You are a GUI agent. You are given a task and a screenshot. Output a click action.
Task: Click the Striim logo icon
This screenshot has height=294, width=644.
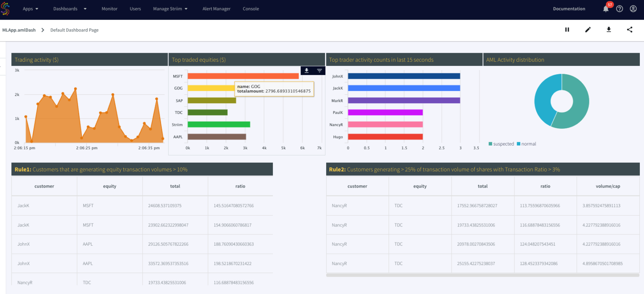pyautogui.click(x=5, y=8)
